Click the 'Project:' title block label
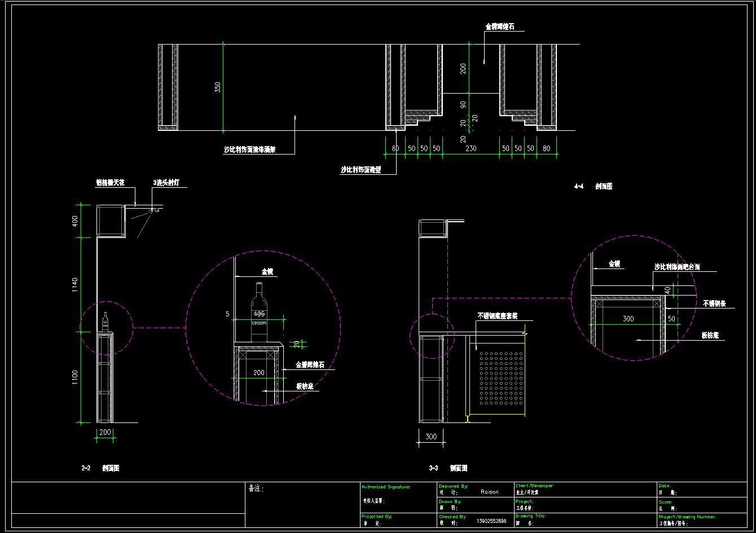 (x=525, y=501)
